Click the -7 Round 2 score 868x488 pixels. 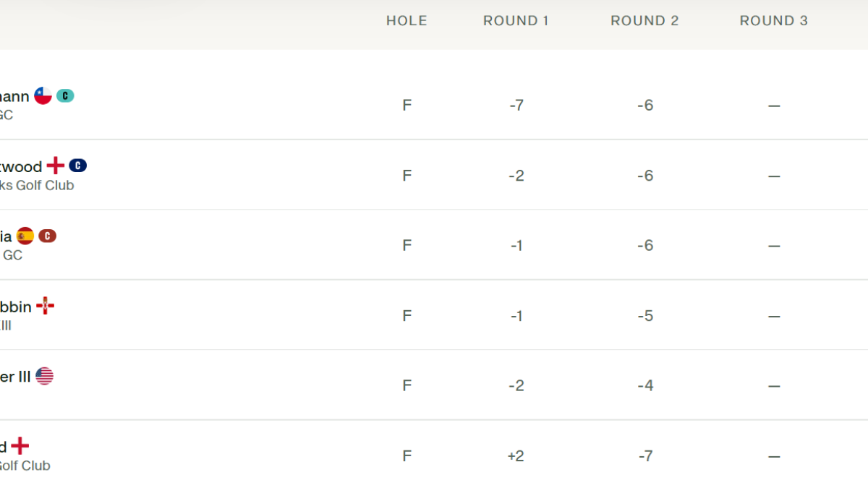pos(645,456)
